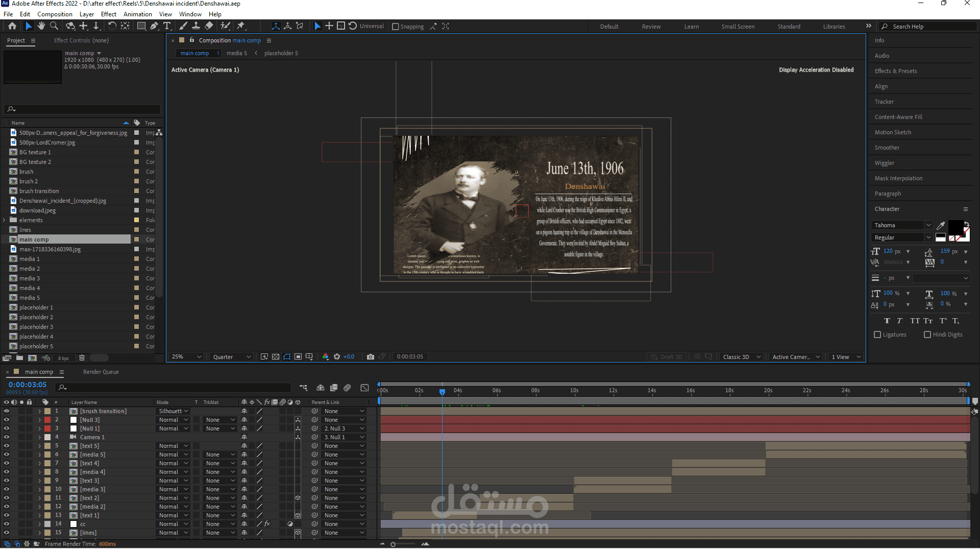Open the Tahoma font family dropdown
The image size is (980, 549).
901,225
